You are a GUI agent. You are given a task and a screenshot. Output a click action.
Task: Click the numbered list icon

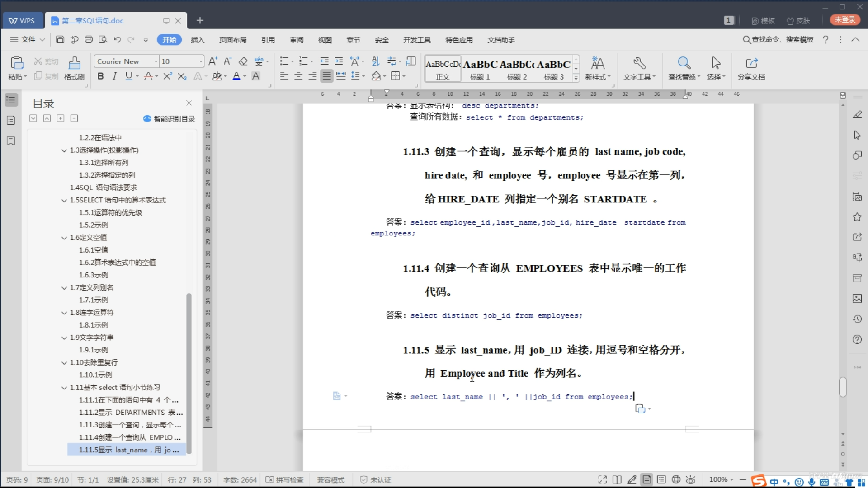coord(303,61)
